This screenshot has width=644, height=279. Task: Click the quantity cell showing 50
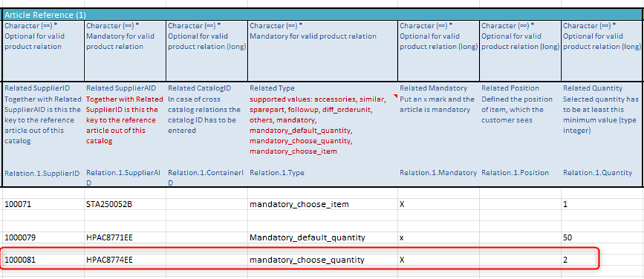568,237
